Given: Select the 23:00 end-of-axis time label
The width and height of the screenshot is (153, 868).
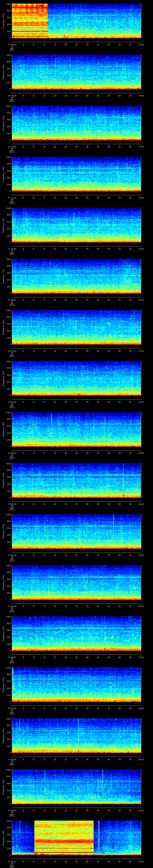Looking at the screenshot, I should point(141,453).
